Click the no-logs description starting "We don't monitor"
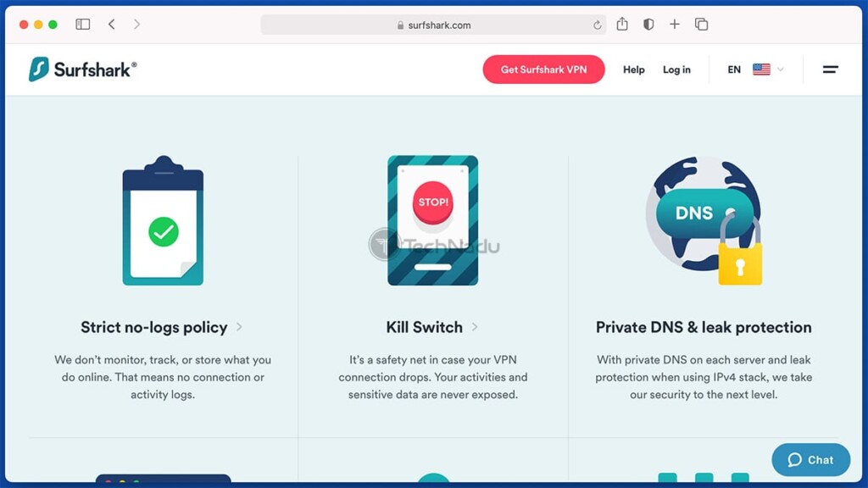This screenshot has width=868, height=488. [x=163, y=377]
